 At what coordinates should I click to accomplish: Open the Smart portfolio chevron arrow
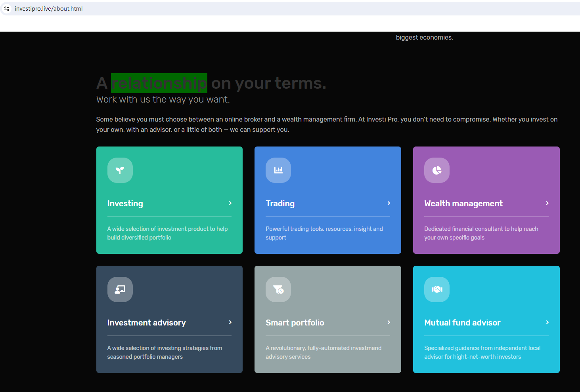389,322
